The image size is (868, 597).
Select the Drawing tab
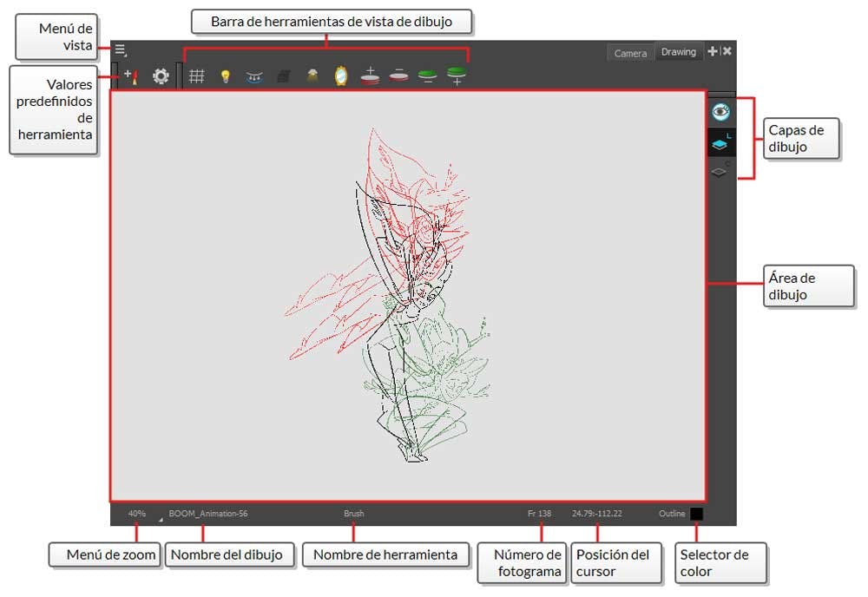tap(678, 52)
